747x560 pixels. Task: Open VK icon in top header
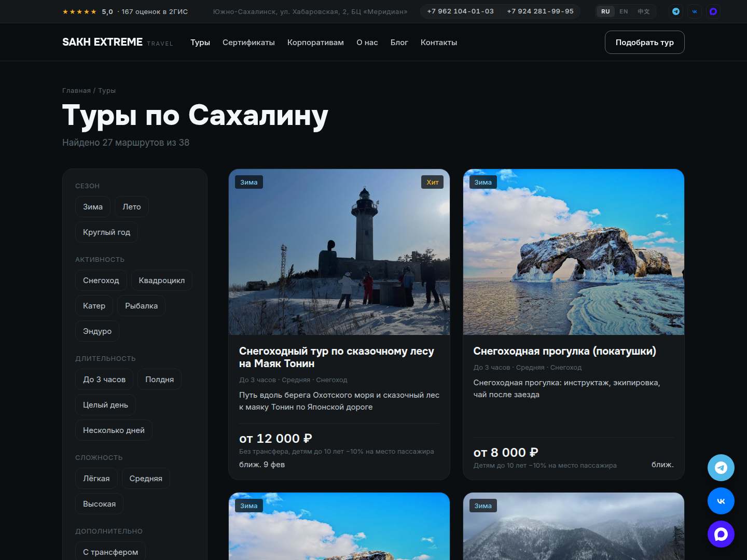(x=695, y=11)
